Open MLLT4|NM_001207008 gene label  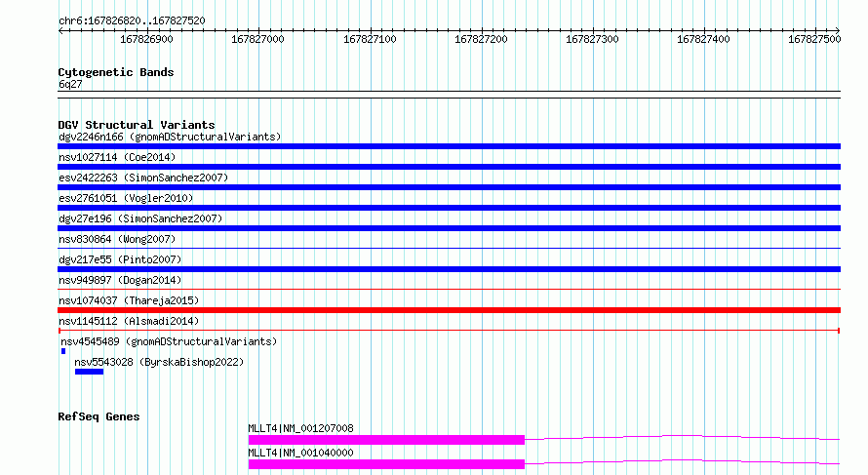[300, 428]
